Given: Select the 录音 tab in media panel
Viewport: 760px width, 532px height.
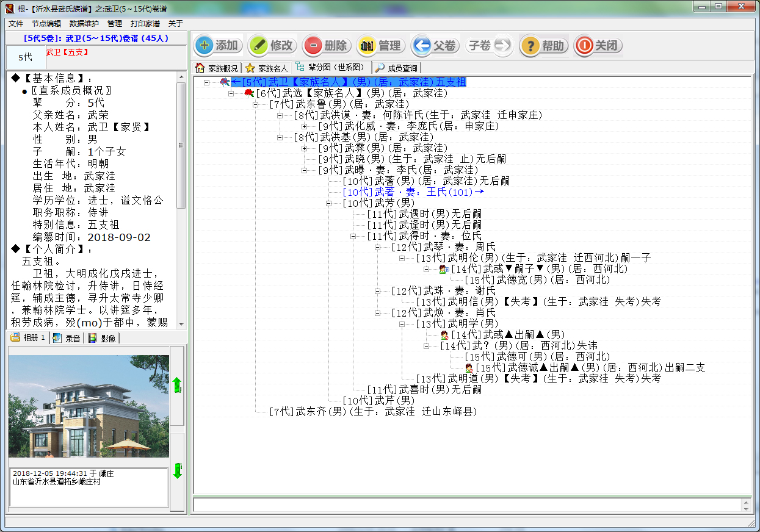Looking at the screenshot, I should point(67,338).
